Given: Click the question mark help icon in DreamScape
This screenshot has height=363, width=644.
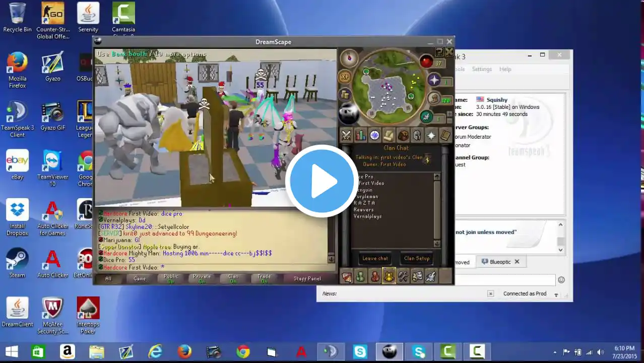Looking at the screenshot, I should pyautogui.click(x=439, y=52).
